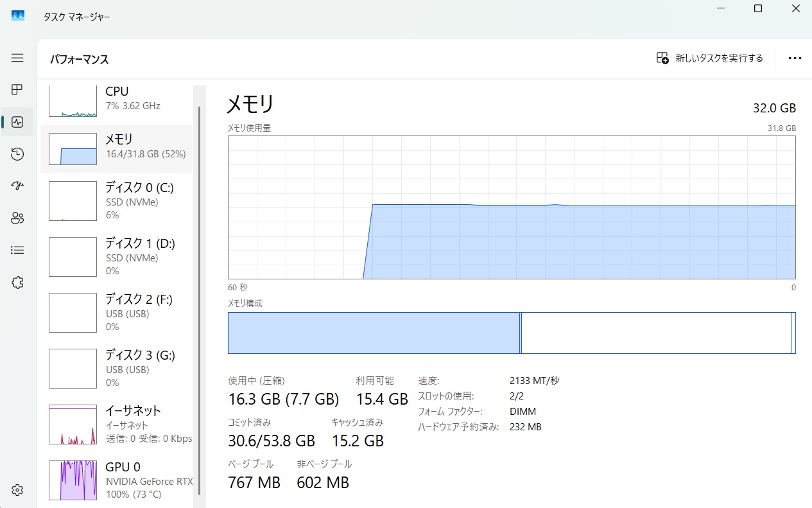
Task: Open the Details list icon
Action: tap(17, 250)
